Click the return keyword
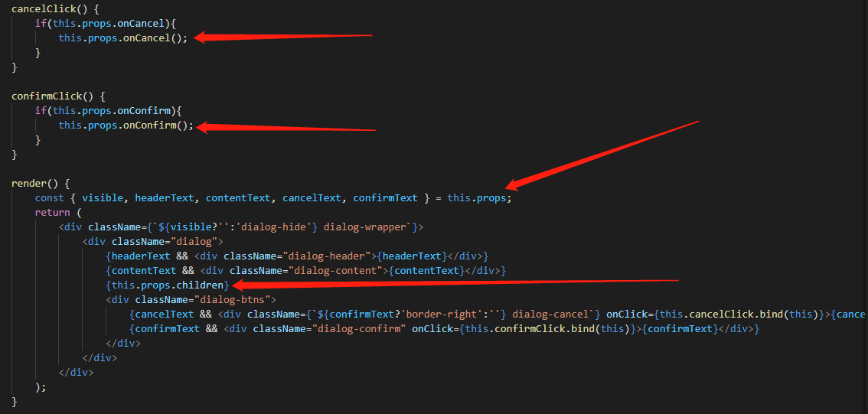The image size is (868, 414). tap(53, 213)
